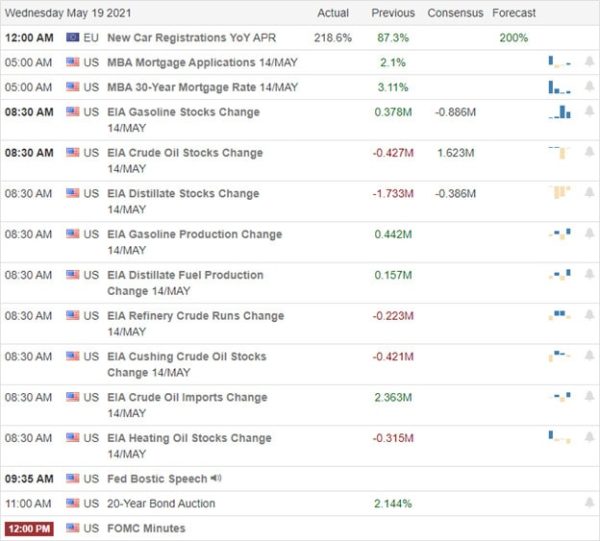This screenshot has height=541, width=600.
Task: Click the EU flag icon for New Car Registrations
Action: 73,37
